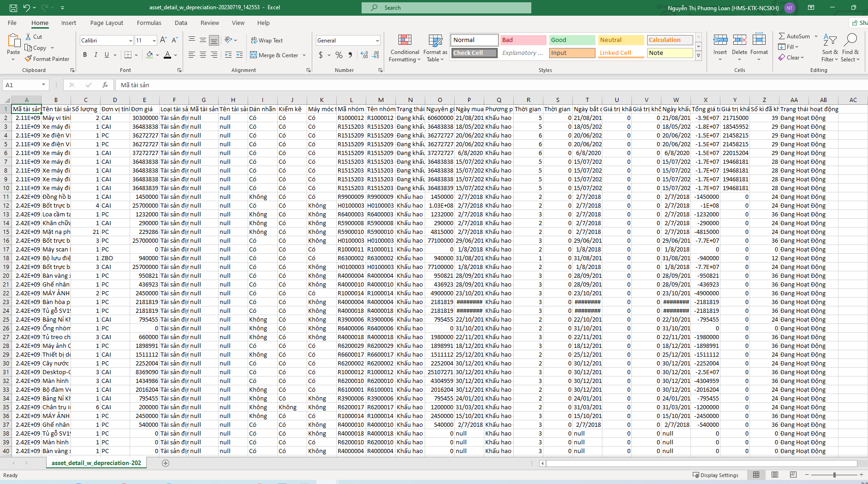
Task: Click the Search box in title bar
Action: [446, 8]
